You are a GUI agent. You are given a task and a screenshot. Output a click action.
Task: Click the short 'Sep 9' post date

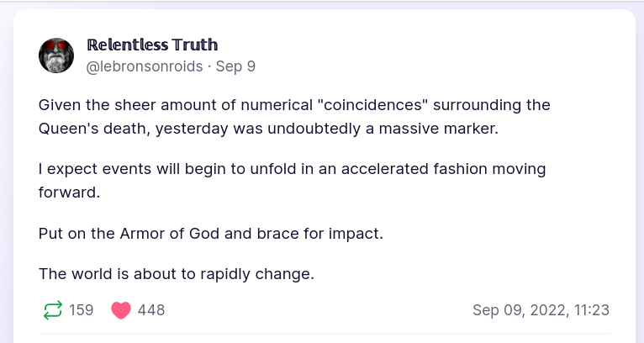point(236,66)
